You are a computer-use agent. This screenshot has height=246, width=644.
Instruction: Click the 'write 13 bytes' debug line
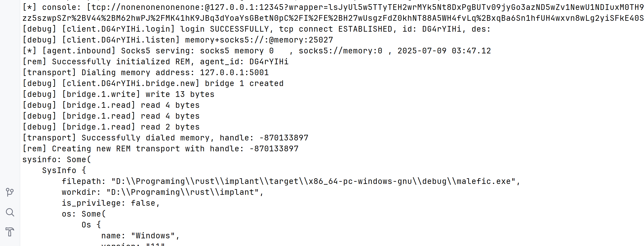pyautogui.click(x=118, y=94)
